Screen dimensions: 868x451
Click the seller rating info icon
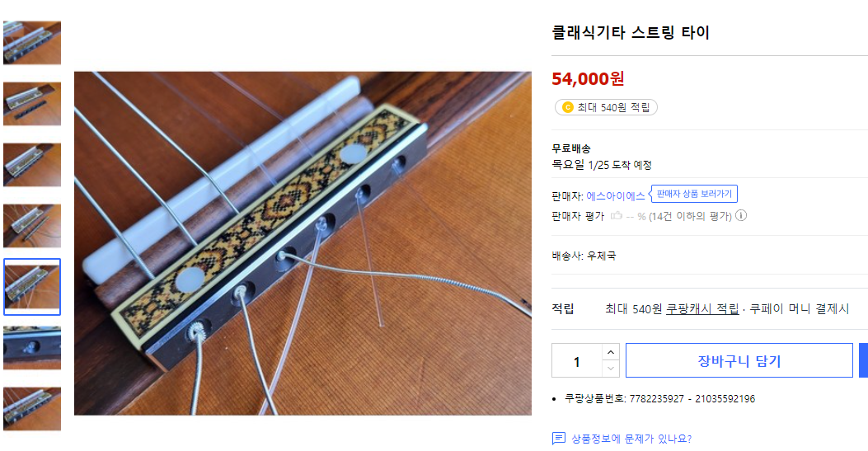coord(741,216)
